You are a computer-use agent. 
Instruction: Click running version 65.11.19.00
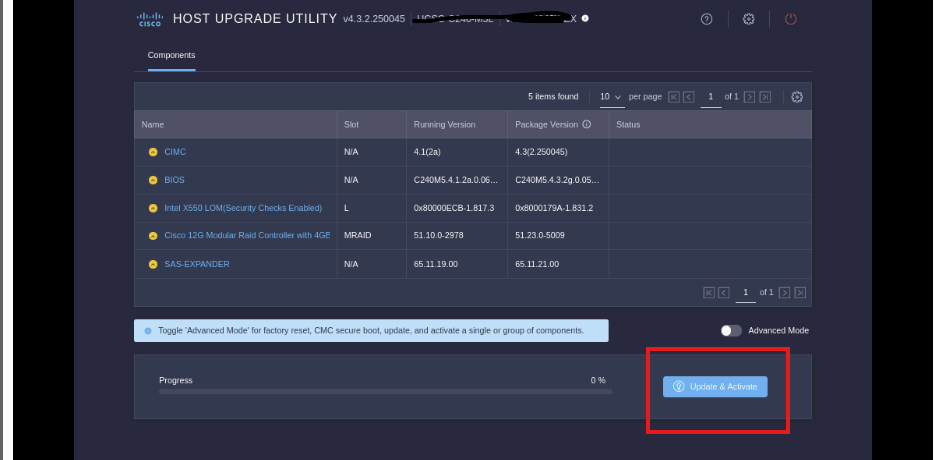(x=436, y=264)
